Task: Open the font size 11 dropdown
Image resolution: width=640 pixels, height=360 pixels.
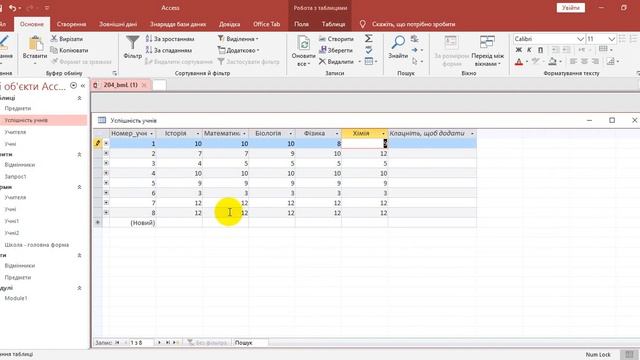Action: click(x=611, y=39)
